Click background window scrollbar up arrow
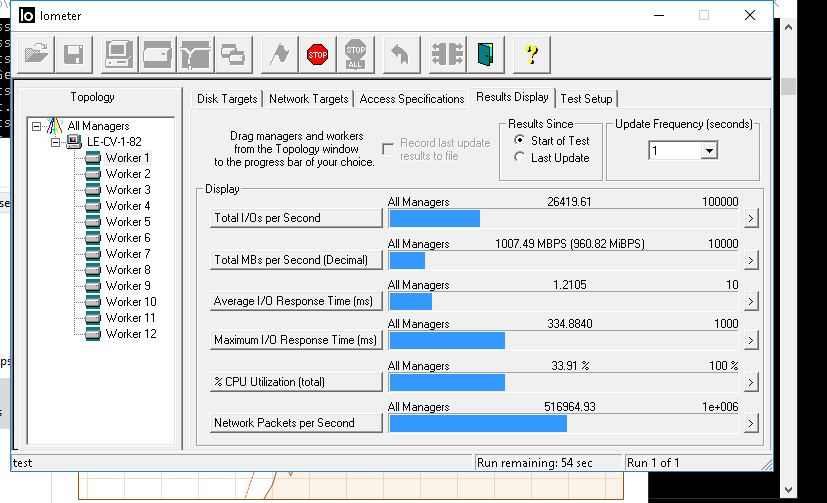The image size is (827, 503). (788, 27)
